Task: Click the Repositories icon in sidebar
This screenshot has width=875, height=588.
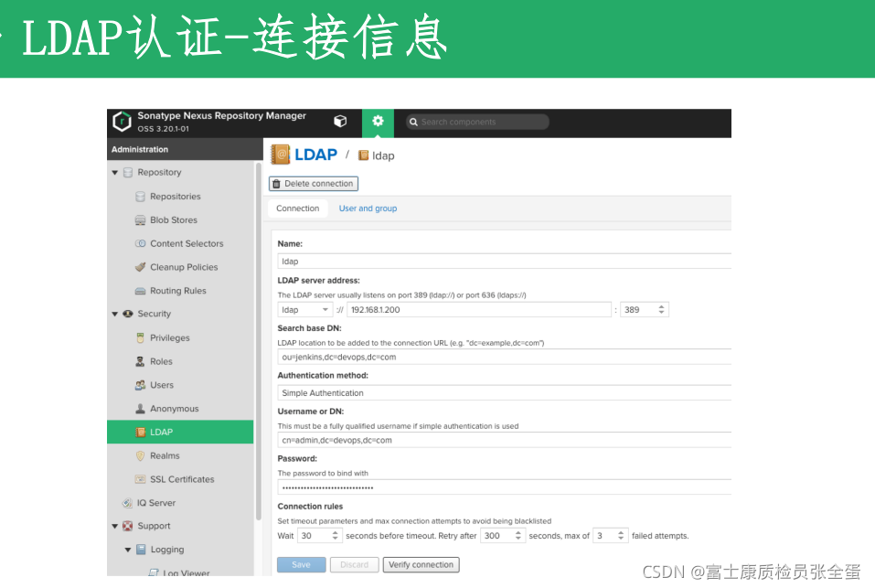Action: point(140,197)
